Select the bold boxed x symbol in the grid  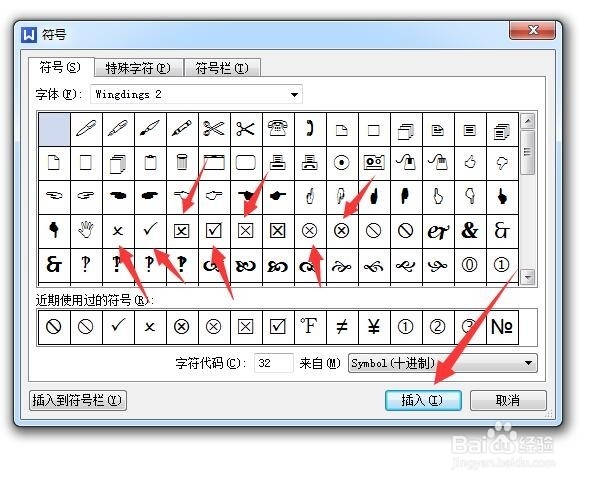278,230
